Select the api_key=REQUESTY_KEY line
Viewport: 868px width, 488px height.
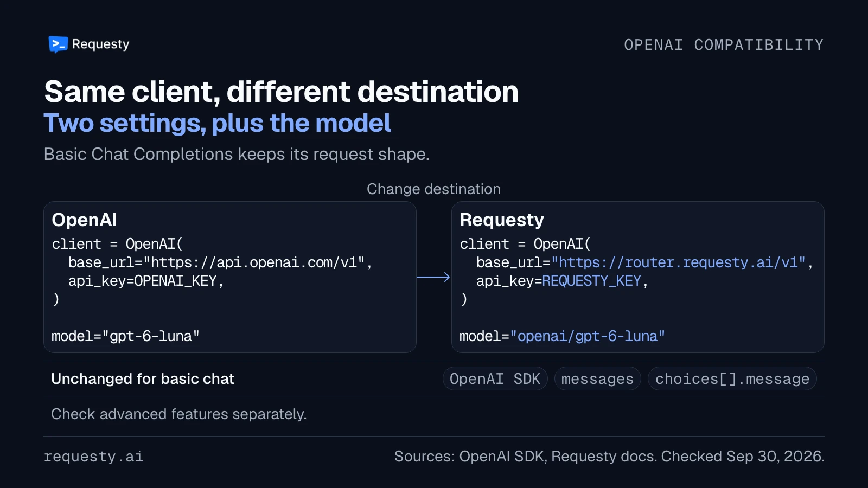562,281
